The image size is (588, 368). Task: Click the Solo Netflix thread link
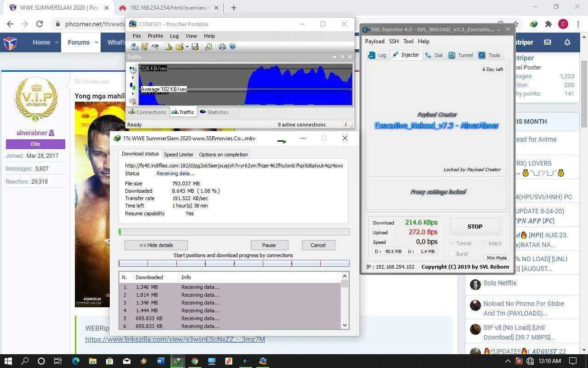coord(500,283)
